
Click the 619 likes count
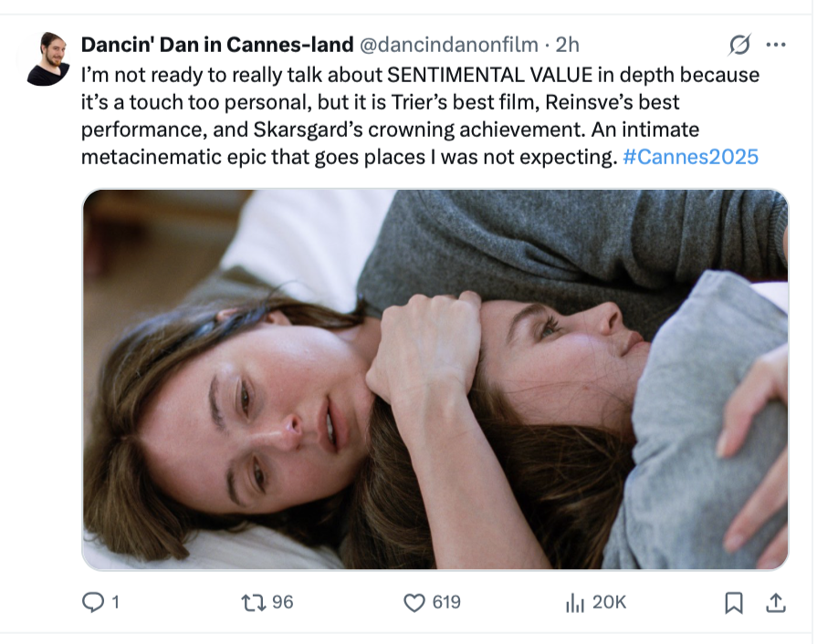446,602
